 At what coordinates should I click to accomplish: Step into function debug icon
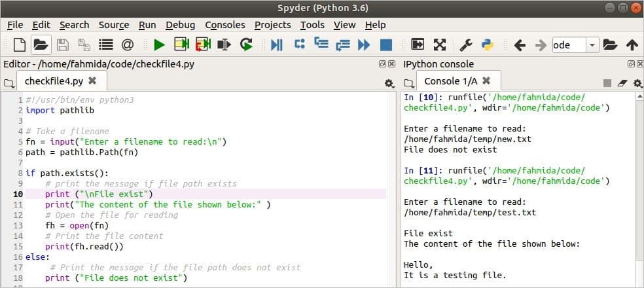[x=321, y=43]
